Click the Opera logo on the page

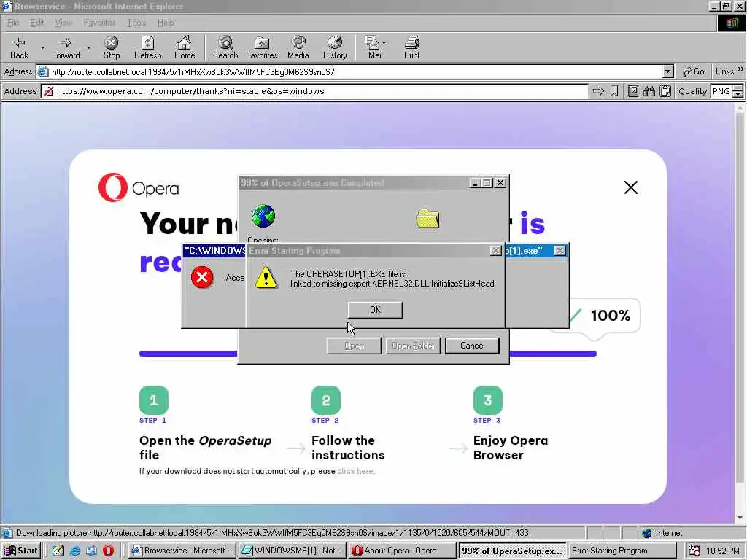pyautogui.click(x=138, y=187)
